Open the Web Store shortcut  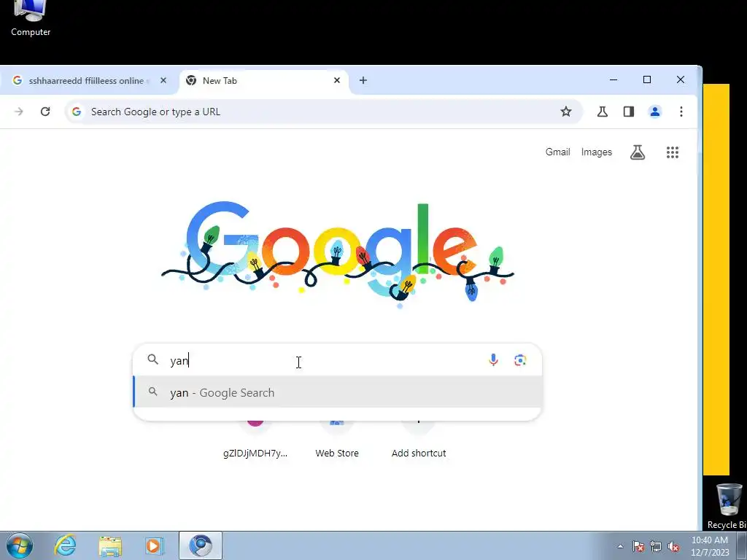click(x=337, y=438)
